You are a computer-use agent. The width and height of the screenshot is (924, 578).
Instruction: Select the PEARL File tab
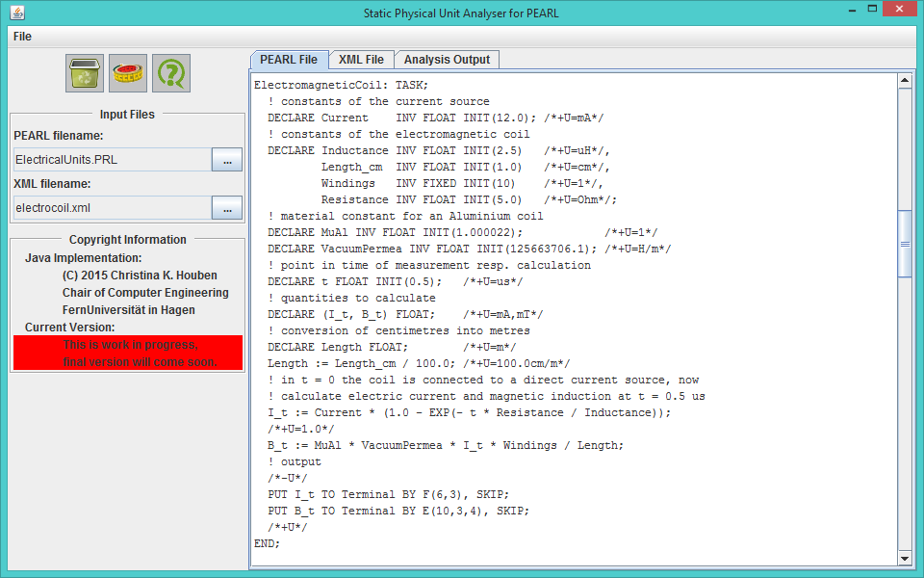(289, 59)
